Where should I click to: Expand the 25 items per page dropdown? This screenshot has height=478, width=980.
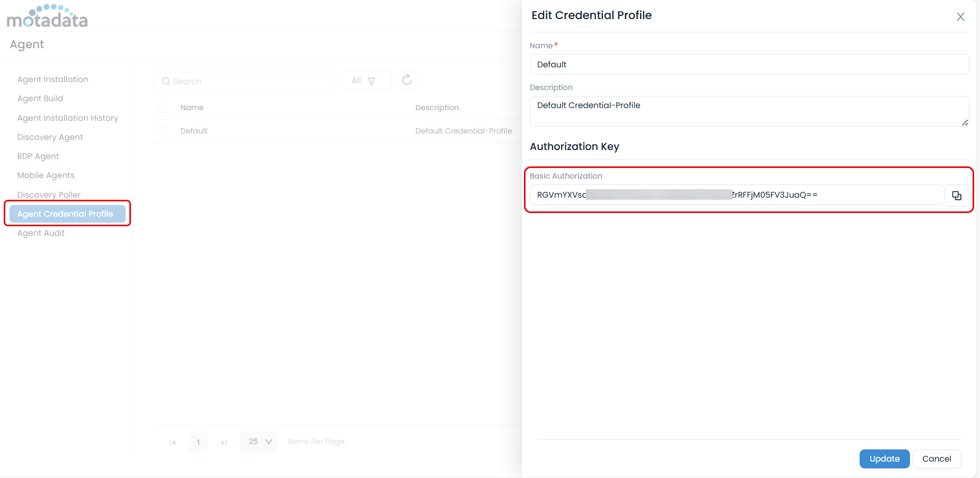(x=259, y=441)
